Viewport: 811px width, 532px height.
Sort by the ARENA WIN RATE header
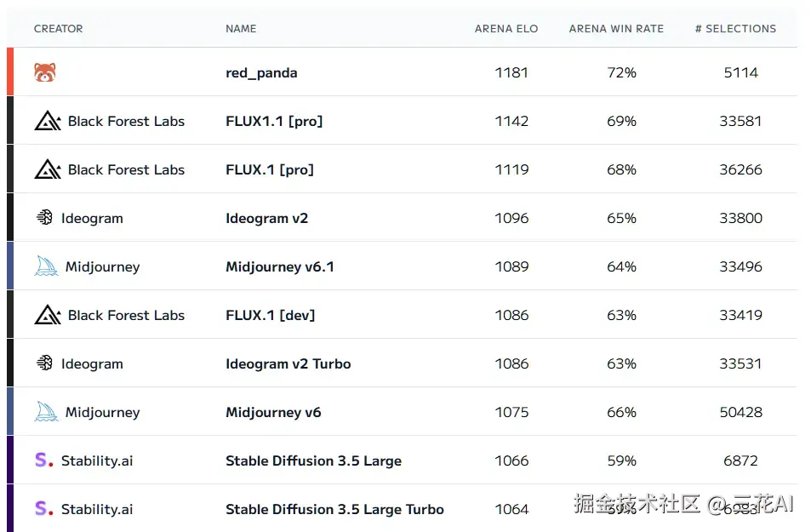(x=616, y=29)
